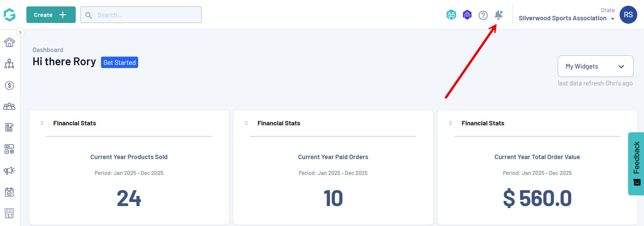Open the members group sidebar icon
Screen dimensions: 644x226
pyautogui.click(x=9, y=106)
